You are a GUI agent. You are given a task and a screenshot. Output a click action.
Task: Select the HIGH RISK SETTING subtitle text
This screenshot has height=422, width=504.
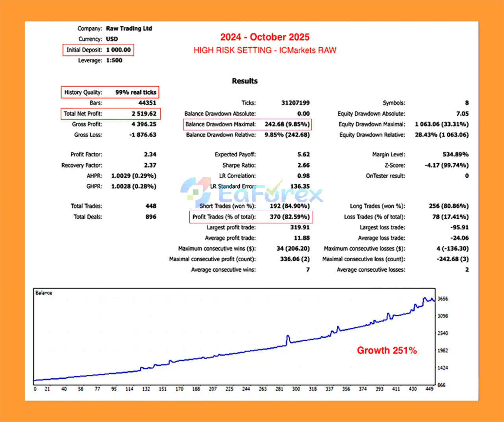pyautogui.click(x=265, y=50)
